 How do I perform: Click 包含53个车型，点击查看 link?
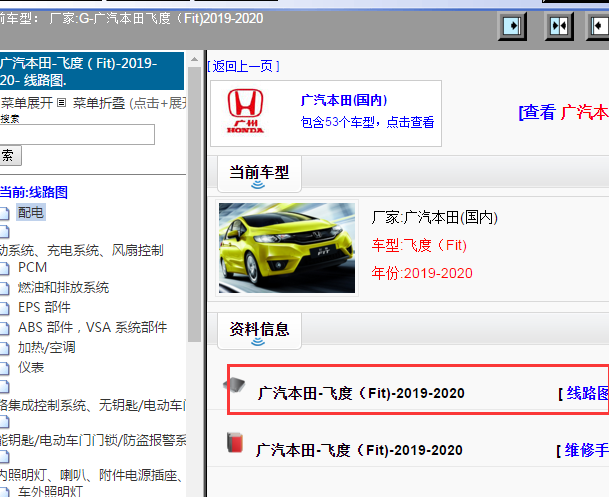[x=367, y=122]
